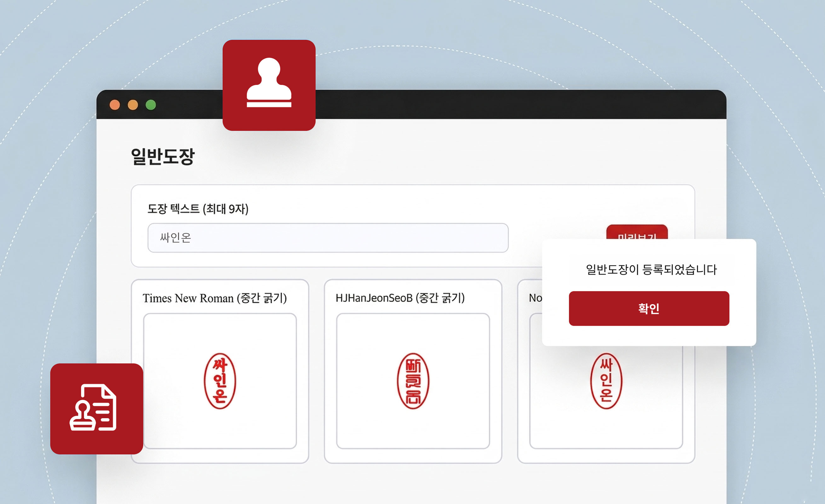
Task: Click the 확인 button in the dialog
Action: [649, 308]
